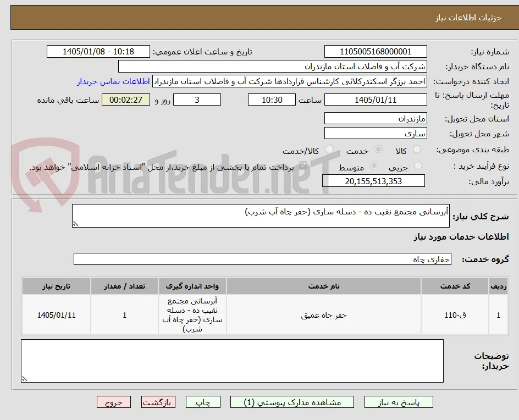Click the deadline time field 10:30
The height and width of the screenshot is (420, 519).
point(272,100)
